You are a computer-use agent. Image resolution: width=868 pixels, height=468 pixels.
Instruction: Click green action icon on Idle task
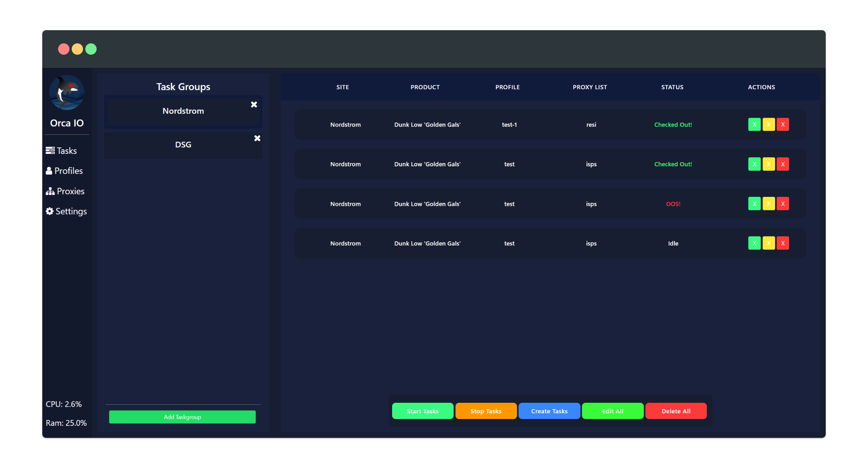point(754,243)
